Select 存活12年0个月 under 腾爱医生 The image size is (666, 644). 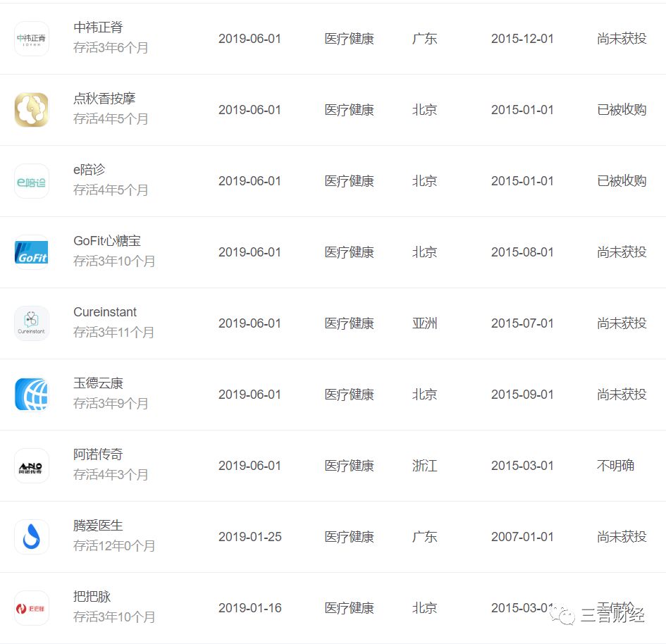tap(114, 546)
